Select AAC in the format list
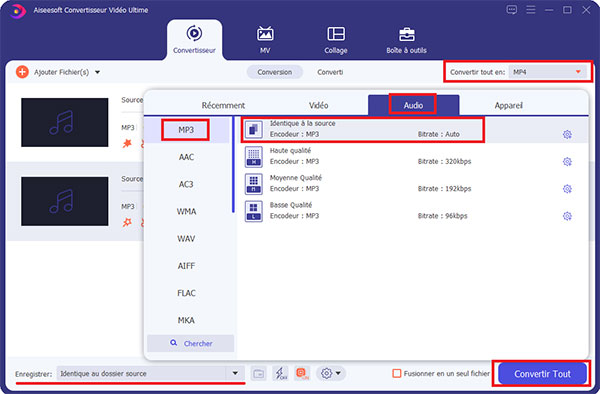This screenshot has height=394, width=600. pyautogui.click(x=186, y=157)
